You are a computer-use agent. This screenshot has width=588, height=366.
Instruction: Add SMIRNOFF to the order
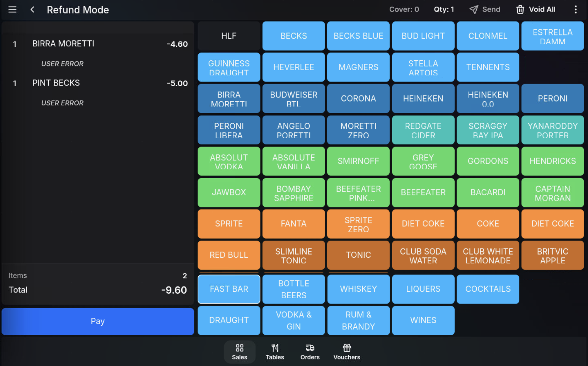tap(358, 161)
